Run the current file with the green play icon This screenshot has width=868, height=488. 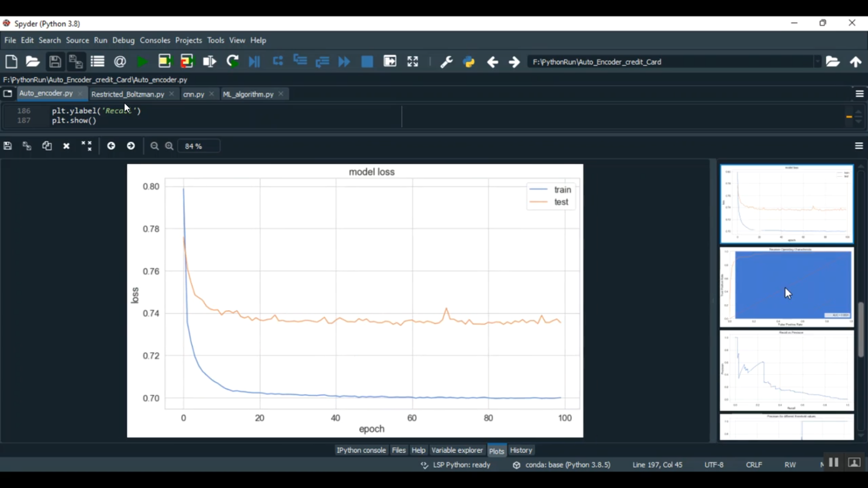coord(142,62)
